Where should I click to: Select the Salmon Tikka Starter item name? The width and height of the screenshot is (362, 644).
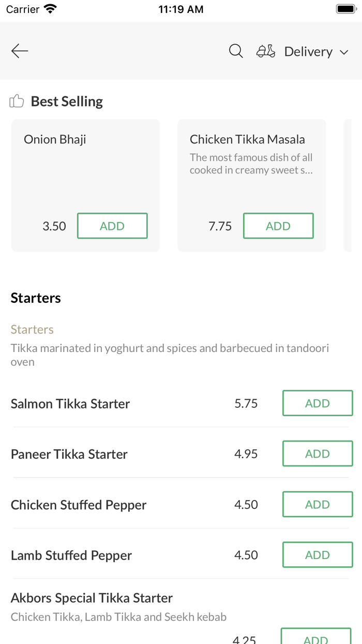[70, 404]
